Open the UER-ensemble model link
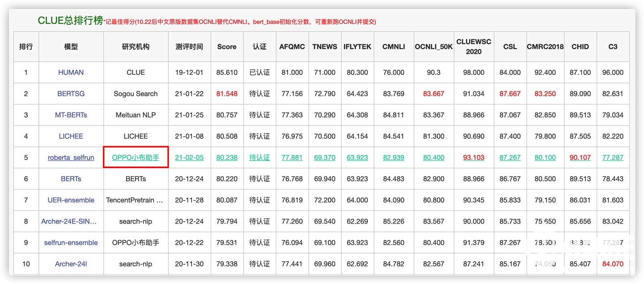 pos(71,200)
